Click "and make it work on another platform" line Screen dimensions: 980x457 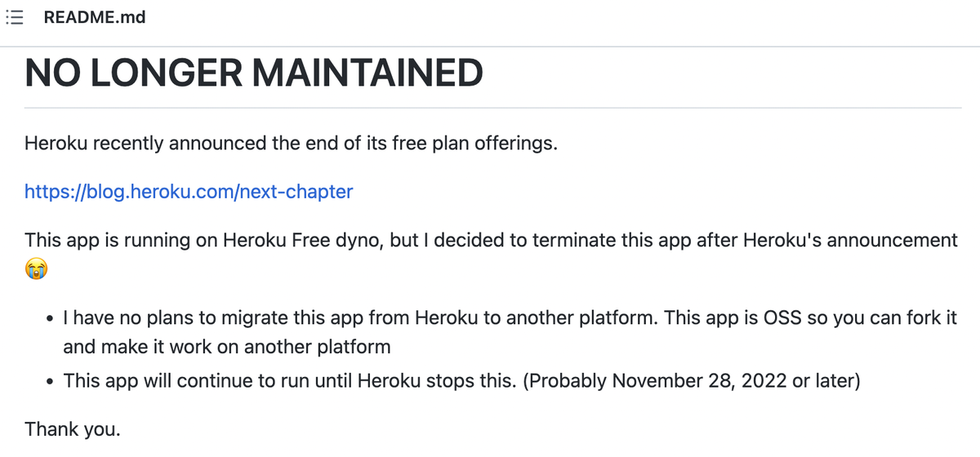click(x=227, y=347)
